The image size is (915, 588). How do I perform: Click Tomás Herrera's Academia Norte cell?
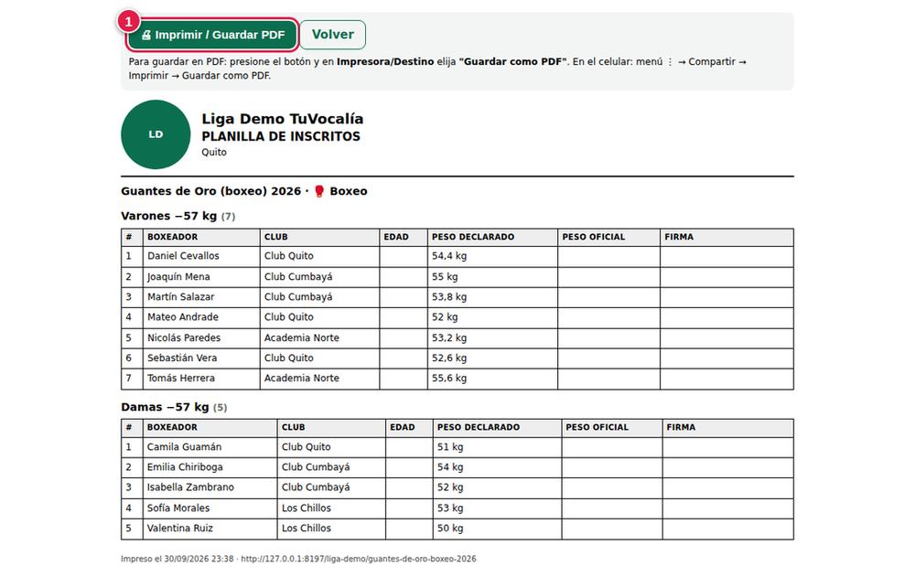pyautogui.click(x=319, y=380)
